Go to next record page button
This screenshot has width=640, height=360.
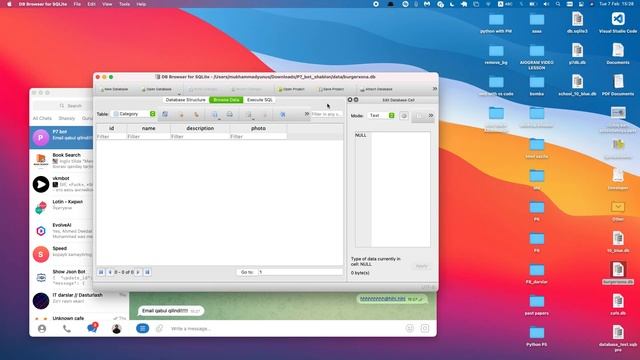pos(138,272)
